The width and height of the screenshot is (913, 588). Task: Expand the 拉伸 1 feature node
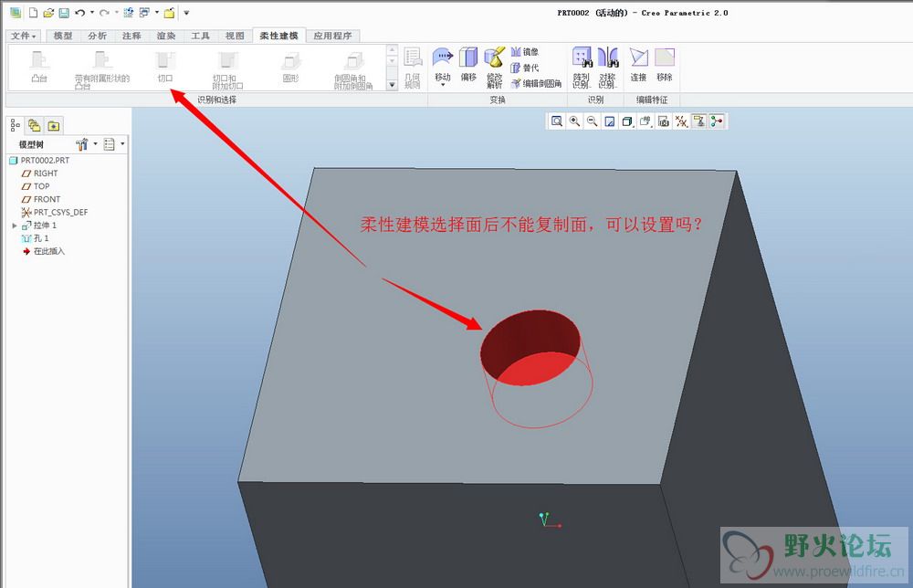(15, 226)
